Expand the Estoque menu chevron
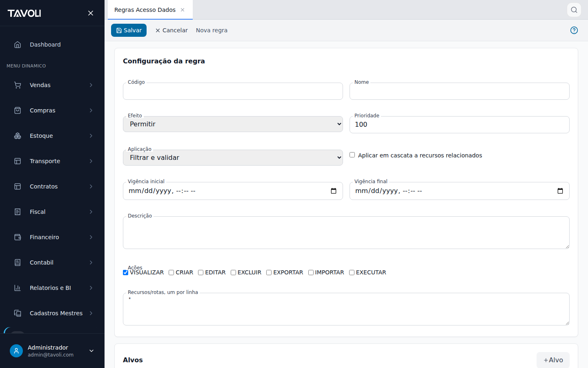588x368 pixels. point(91,136)
